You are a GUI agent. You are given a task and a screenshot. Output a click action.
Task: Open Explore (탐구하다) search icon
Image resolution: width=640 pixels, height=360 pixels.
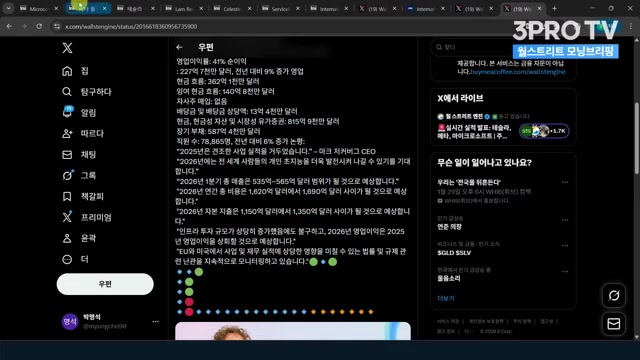pyautogui.click(x=67, y=92)
